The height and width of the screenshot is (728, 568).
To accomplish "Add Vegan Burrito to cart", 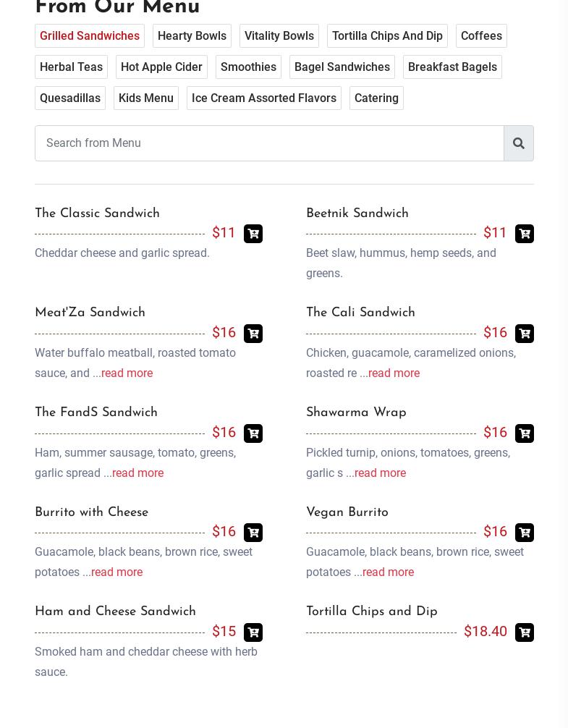I will (525, 533).
